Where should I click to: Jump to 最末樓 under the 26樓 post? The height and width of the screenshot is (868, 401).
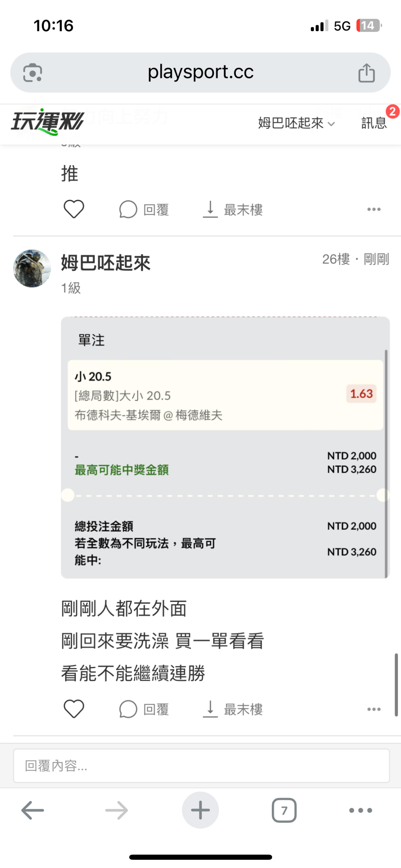click(x=233, y=709)
